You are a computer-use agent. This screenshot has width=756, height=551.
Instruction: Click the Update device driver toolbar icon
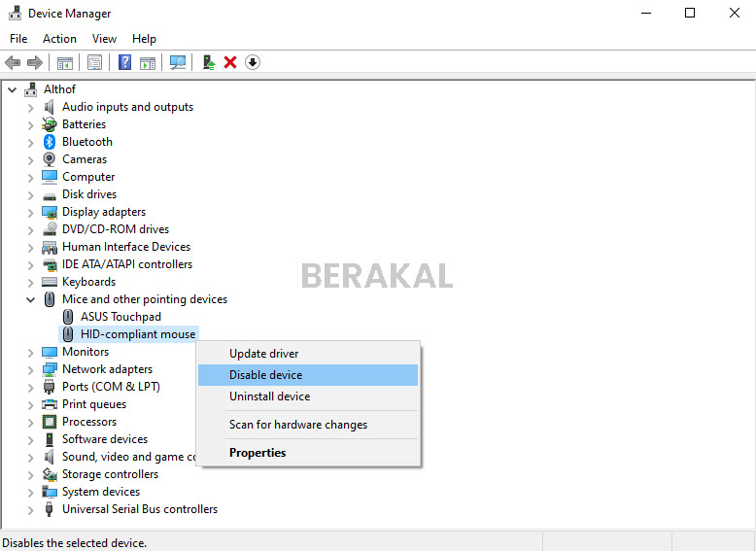pos(208,62)
